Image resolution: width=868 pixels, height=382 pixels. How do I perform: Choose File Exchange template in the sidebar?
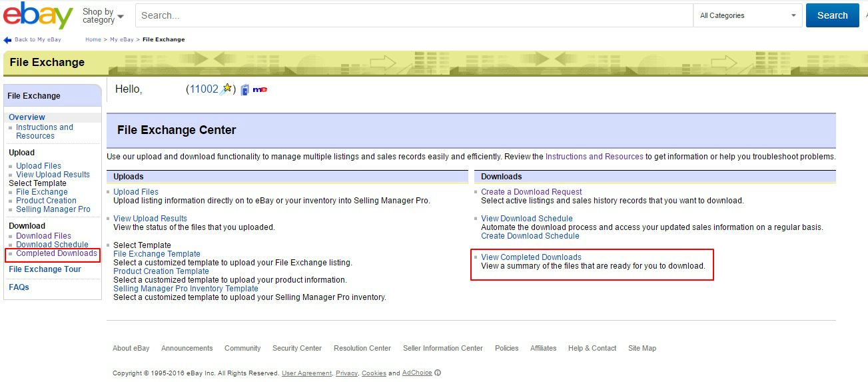[42, 192]
